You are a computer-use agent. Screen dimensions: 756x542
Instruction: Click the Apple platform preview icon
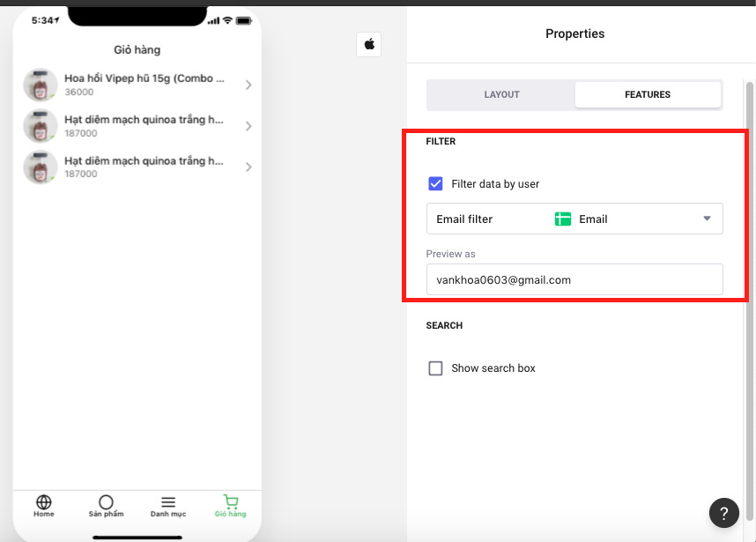(369, 44)
